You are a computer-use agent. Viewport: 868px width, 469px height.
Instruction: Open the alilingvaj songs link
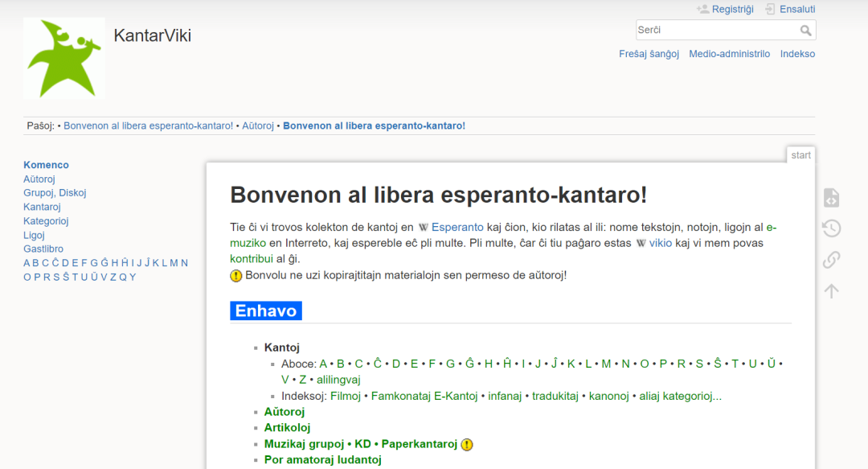(x=338, y=380)
